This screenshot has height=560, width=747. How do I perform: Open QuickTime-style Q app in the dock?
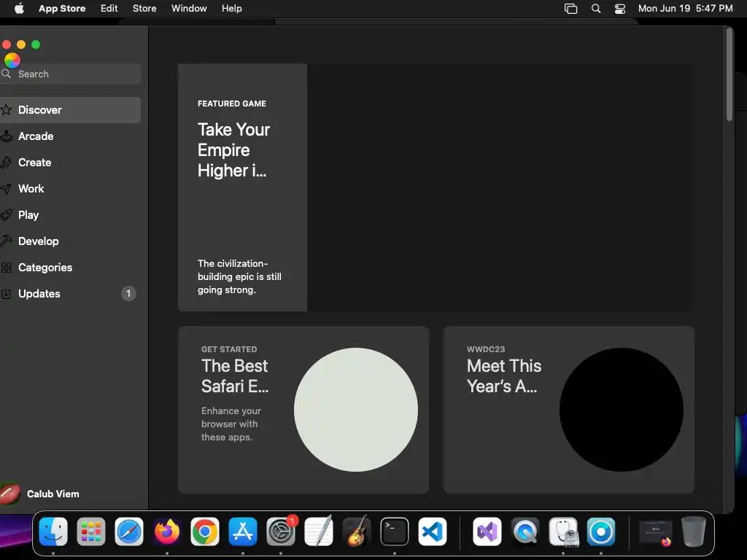(x=525, y=532)
